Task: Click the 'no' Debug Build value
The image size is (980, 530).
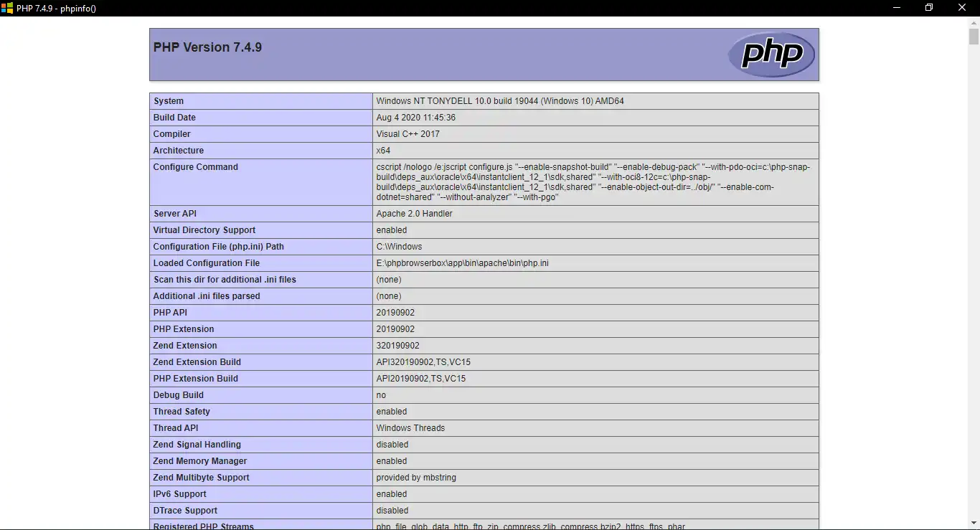Action: point(381,395)
